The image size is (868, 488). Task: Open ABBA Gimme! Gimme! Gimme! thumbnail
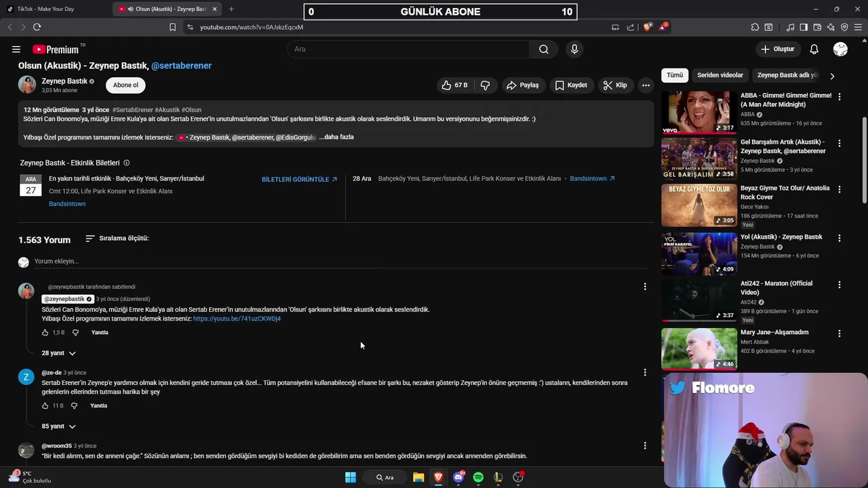pyautogui.click(x=699, y=113)
